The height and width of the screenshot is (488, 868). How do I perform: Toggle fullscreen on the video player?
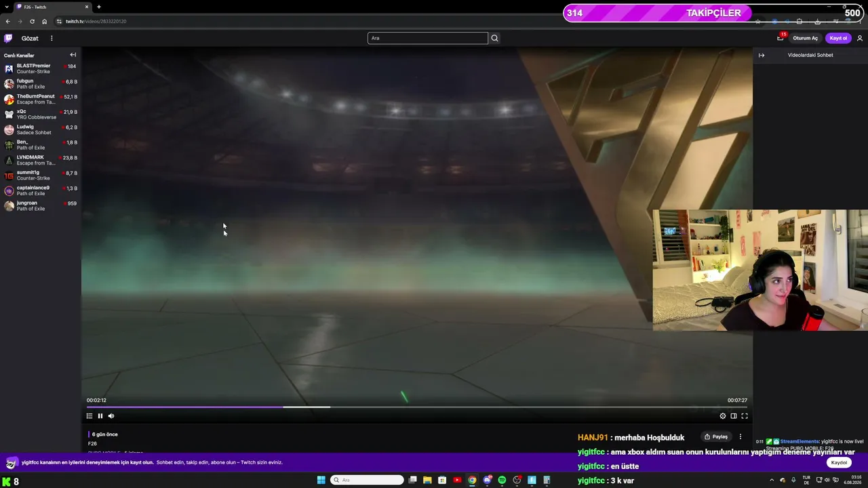pyautogui.click(x=745, y=416)
